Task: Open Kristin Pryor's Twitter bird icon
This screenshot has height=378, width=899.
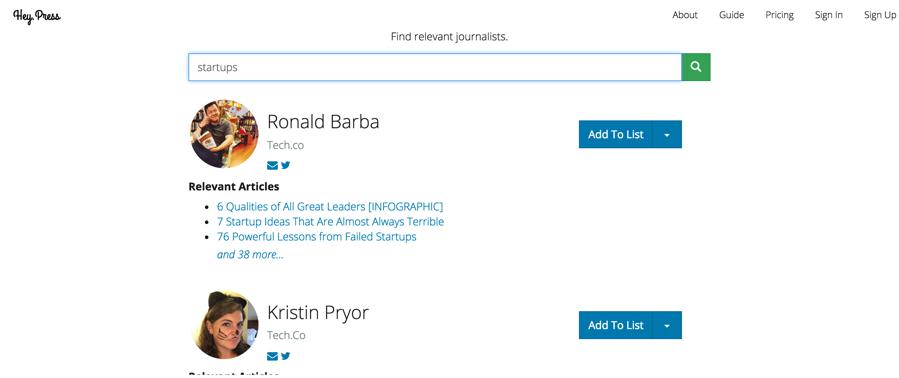Action: [x=286, y=356]
